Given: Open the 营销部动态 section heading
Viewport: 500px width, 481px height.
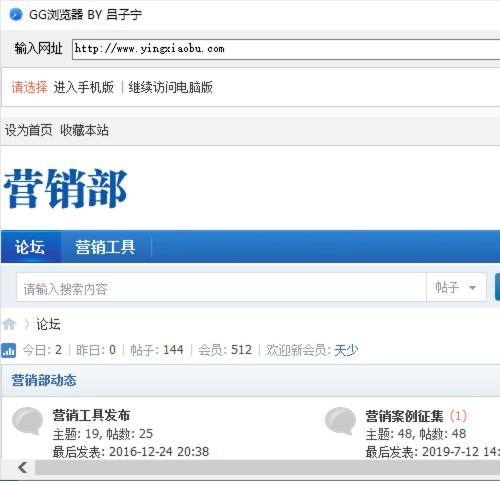Looking at the screenshot, I should (44, 380).
